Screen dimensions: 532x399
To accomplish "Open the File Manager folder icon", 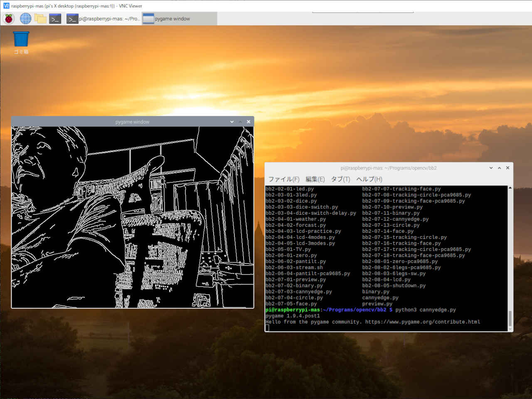I will 40,19.
